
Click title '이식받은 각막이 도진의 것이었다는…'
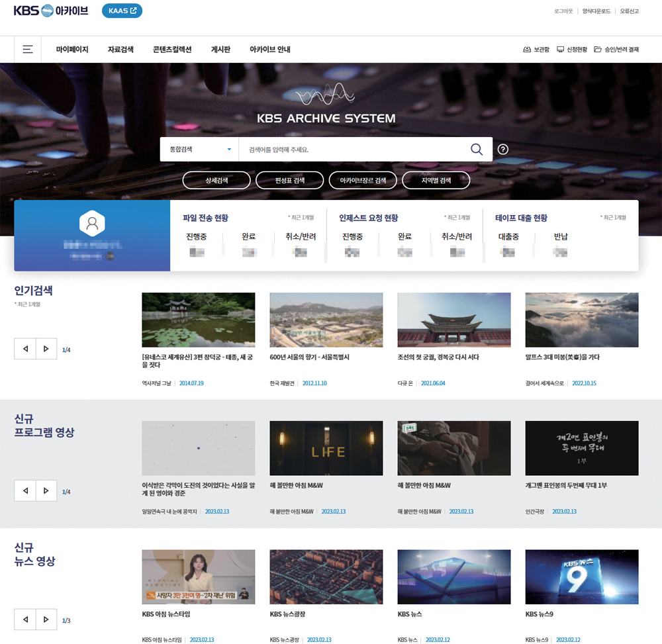[x=199, y=489]
